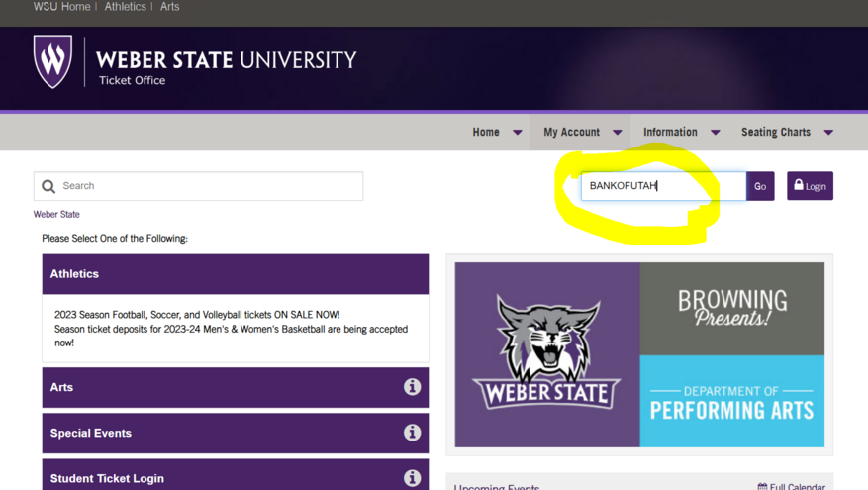Click the Full Calendar icon

click(x=762, y=487)
